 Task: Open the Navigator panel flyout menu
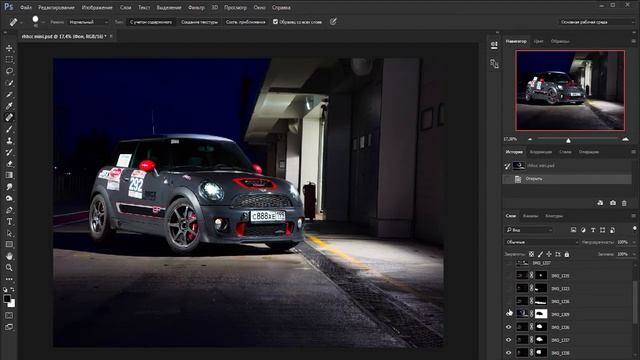(633, 41)
